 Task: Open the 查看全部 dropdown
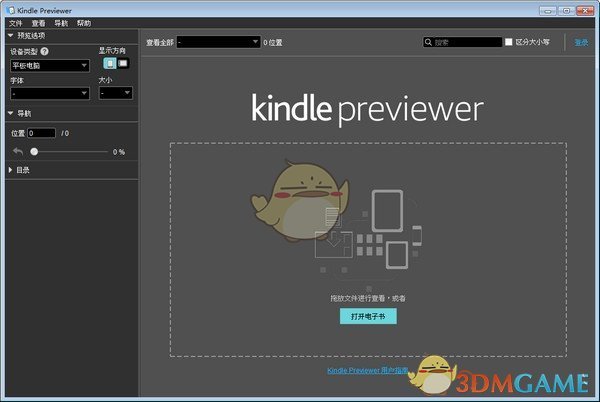click(x=218, y=42)
